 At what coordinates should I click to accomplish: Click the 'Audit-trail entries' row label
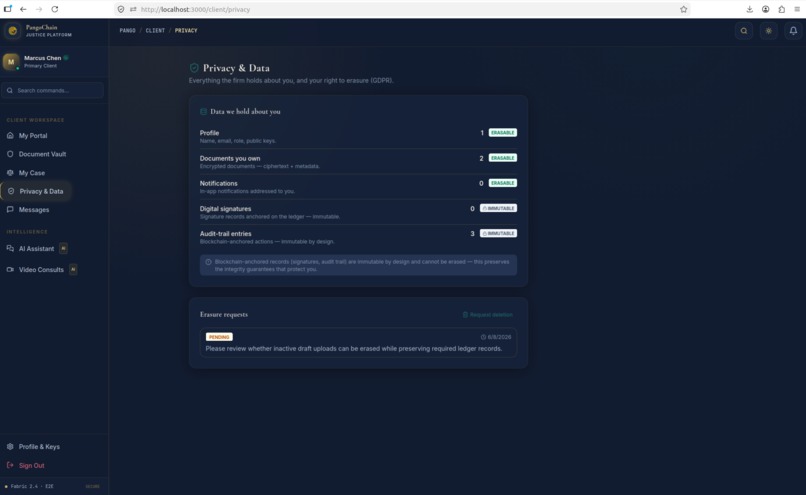coord(225,234)
